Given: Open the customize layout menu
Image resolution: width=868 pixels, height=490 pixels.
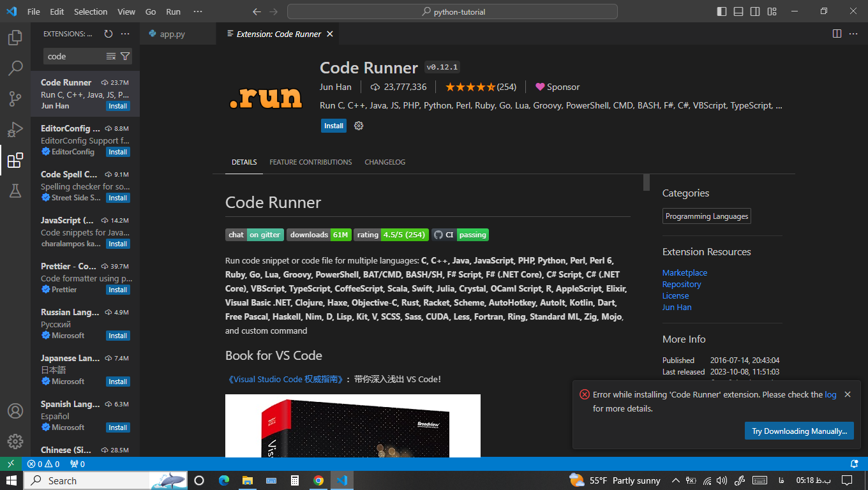Looking at the screenshot, I should (x=772, y=11).
